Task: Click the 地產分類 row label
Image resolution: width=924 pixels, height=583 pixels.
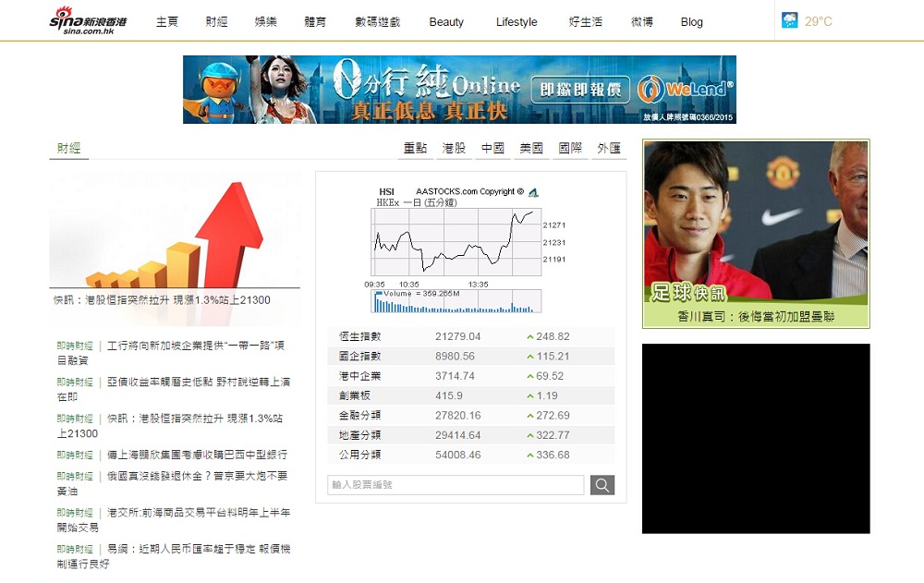Action: point(360,435)
